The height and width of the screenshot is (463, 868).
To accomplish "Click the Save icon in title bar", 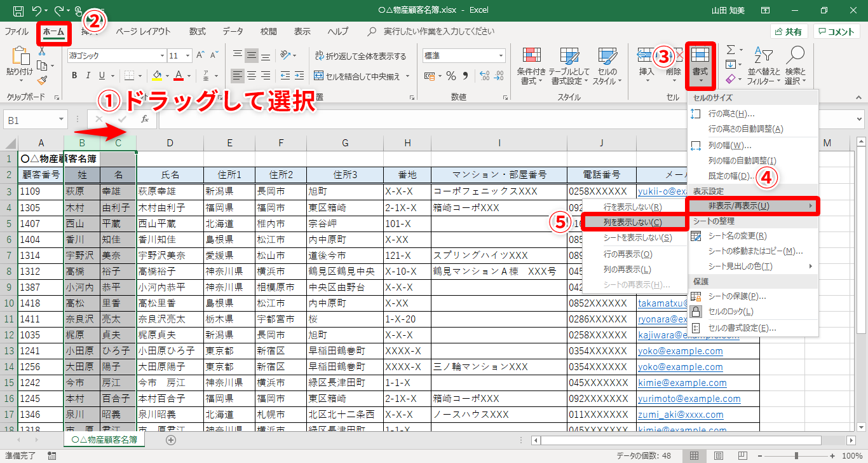I will tap(18, 10).
